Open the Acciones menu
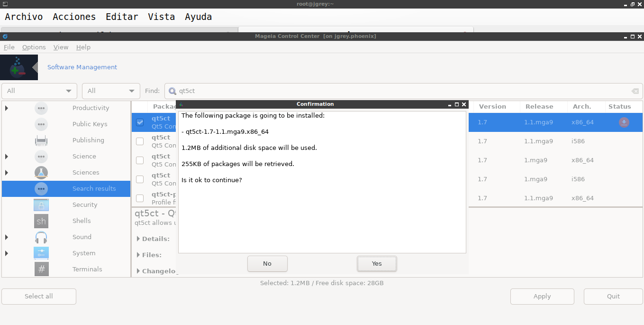Viewport: 644px width, 325px height. click(74, 17)
